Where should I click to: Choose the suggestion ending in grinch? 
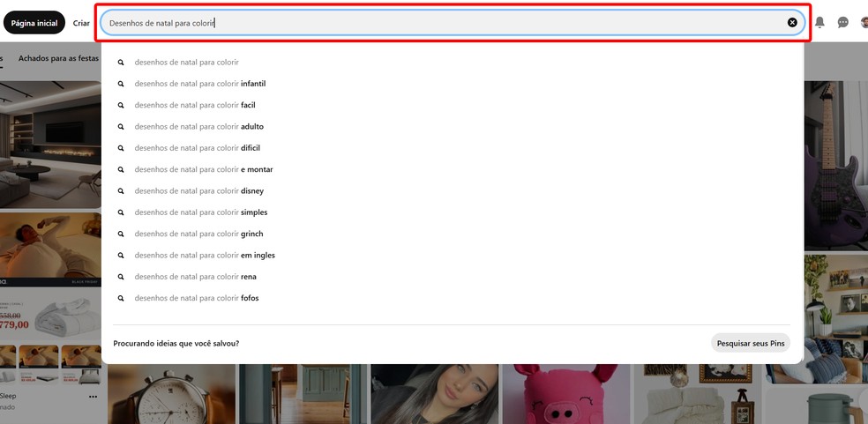(x=198, y=234)
